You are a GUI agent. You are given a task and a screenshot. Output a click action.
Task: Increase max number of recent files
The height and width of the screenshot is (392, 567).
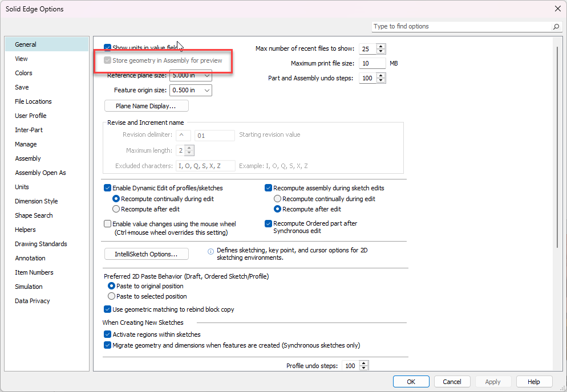click(381, 46)
